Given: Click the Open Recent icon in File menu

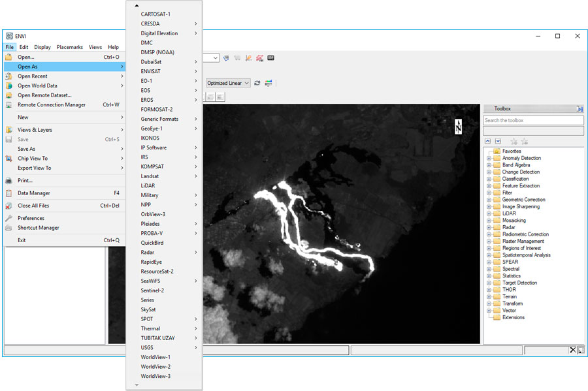Looking at the screenshot, I should click(8, 76).
